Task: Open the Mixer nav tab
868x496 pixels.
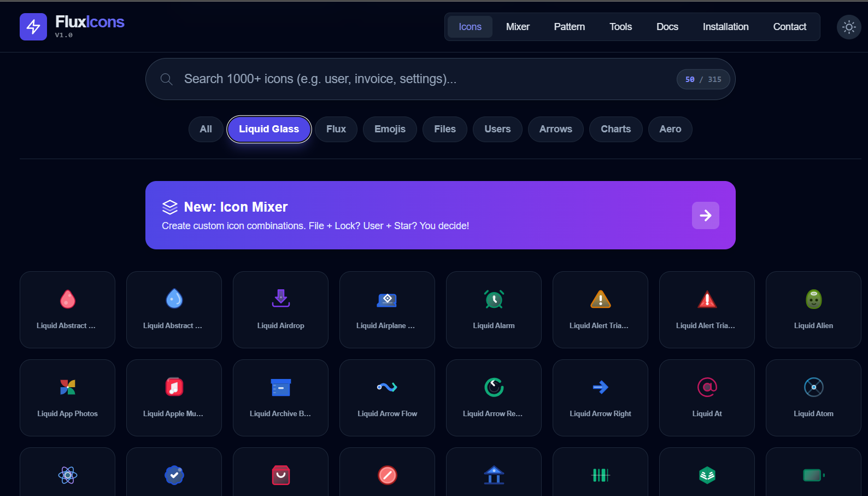Action: (x=518, y=27)
